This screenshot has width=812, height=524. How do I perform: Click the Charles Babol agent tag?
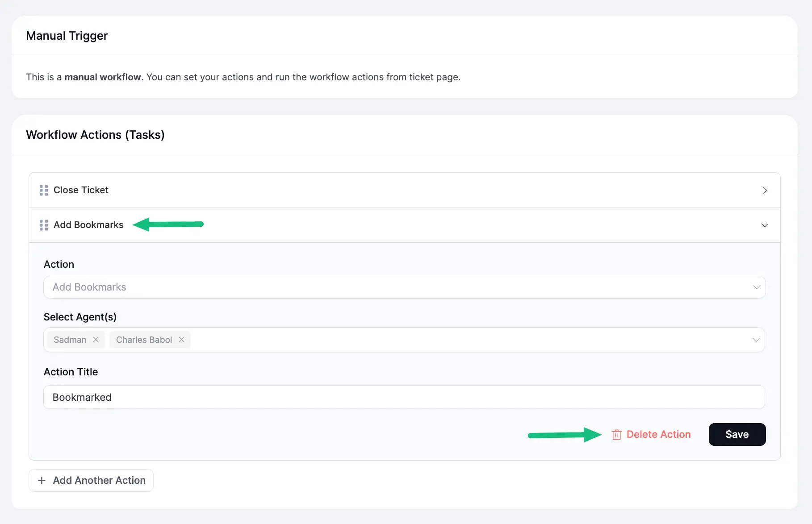(x=144, y=340)
